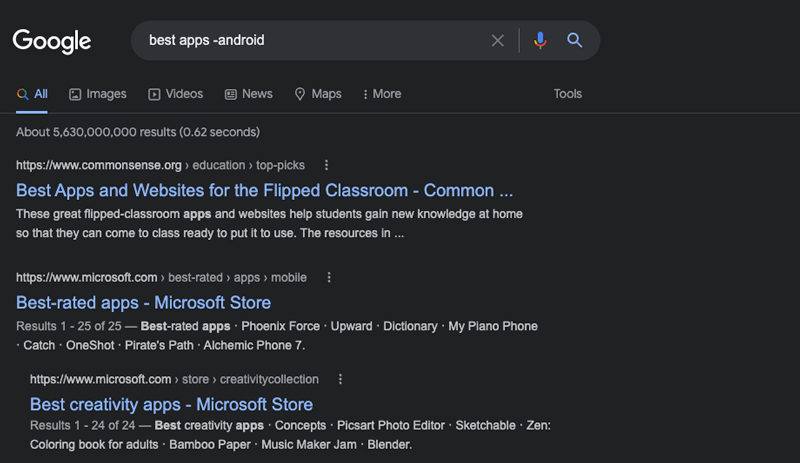Click the commonsense.org URL breadcrumb
The image size is (800, 463).
160,165
